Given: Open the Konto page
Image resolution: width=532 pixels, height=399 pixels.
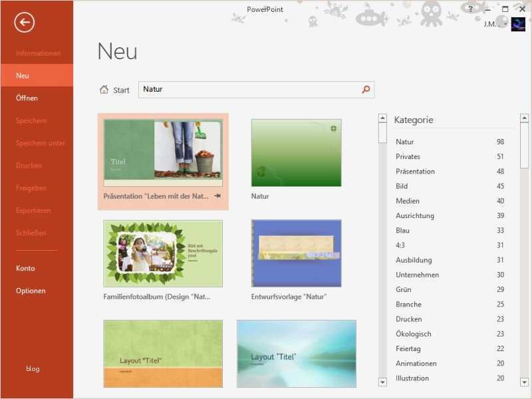Looking at the screenshot, I should click(x=25, y=268).
